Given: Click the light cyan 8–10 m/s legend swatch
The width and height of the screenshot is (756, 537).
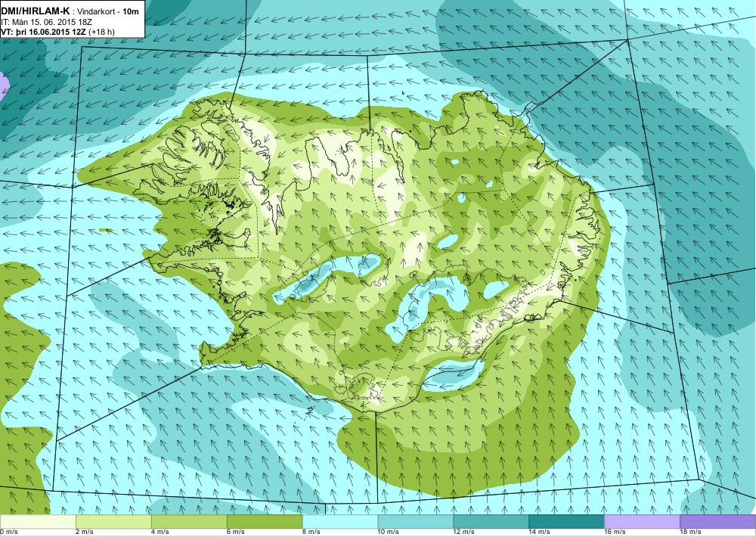Looking at the screenshot, I should (x=340, y=521).
